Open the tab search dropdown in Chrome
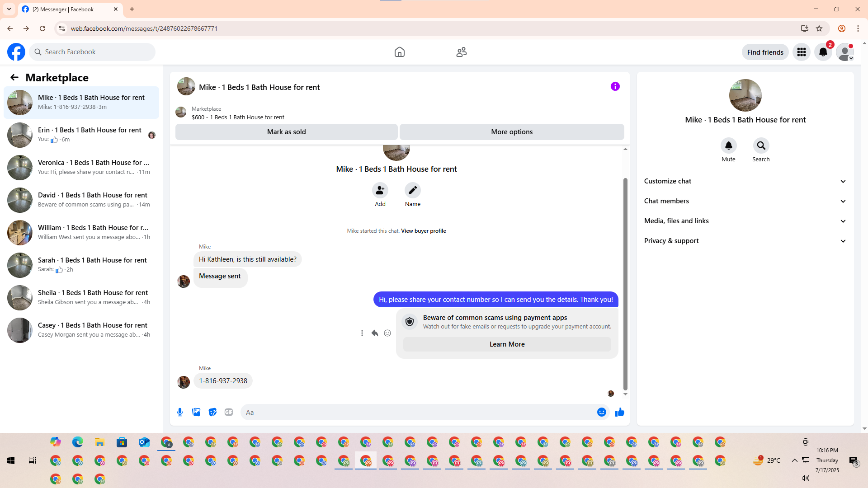 9,9
